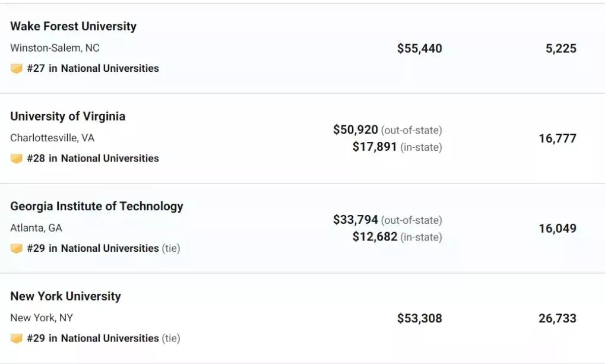Click NYU tuition amount $53,308

pyautogui.click(x=420, y=318)
